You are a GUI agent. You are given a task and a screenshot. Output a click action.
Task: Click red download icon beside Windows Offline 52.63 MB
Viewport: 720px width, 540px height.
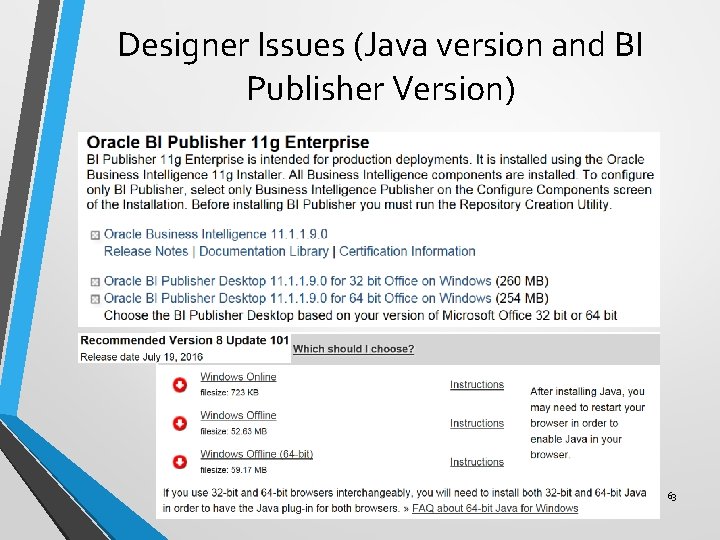tap(180, 423)
